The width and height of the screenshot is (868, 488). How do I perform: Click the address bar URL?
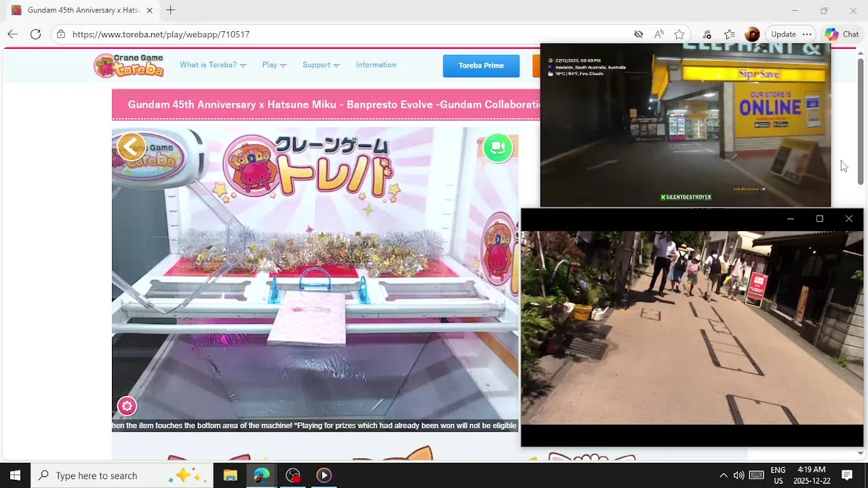click(161, 34)
